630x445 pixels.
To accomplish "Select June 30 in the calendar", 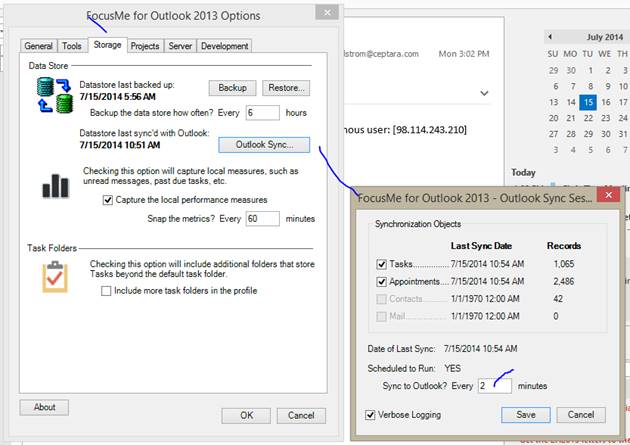I will point(571,70).
